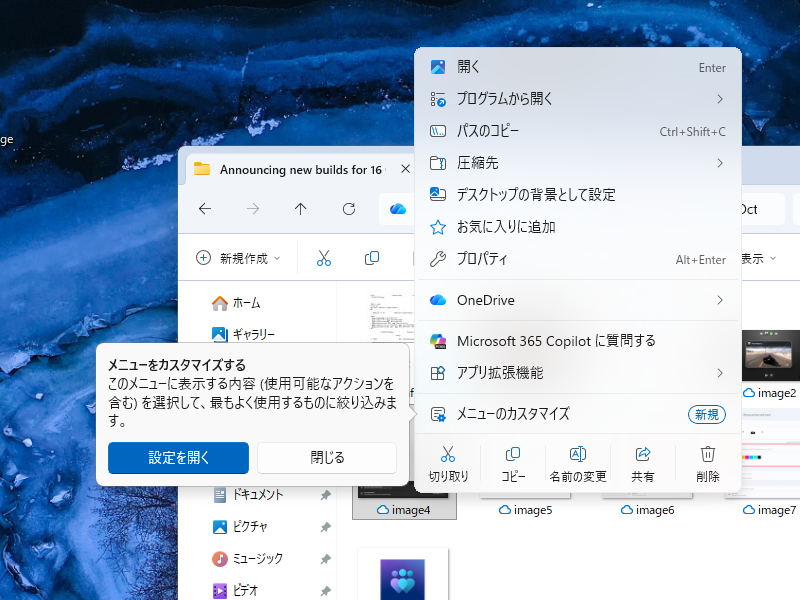Select the Announcing new builds for 16 tab
Image resolution: width=800 pixels, height=600 pixels.
[x=298, y=169]
